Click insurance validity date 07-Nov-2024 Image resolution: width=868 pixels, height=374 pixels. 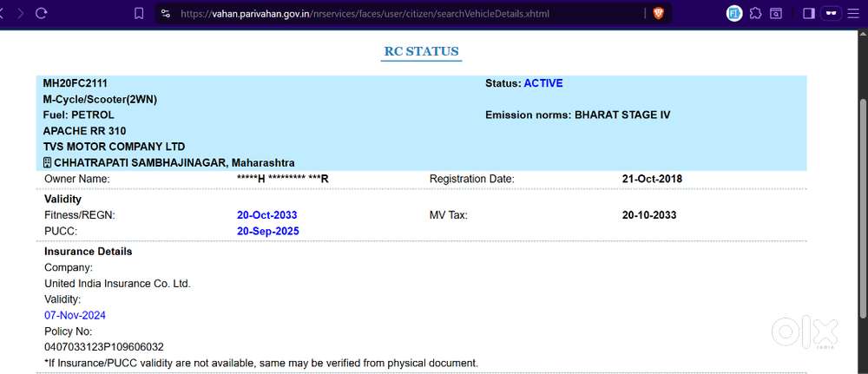coord(75,315)
